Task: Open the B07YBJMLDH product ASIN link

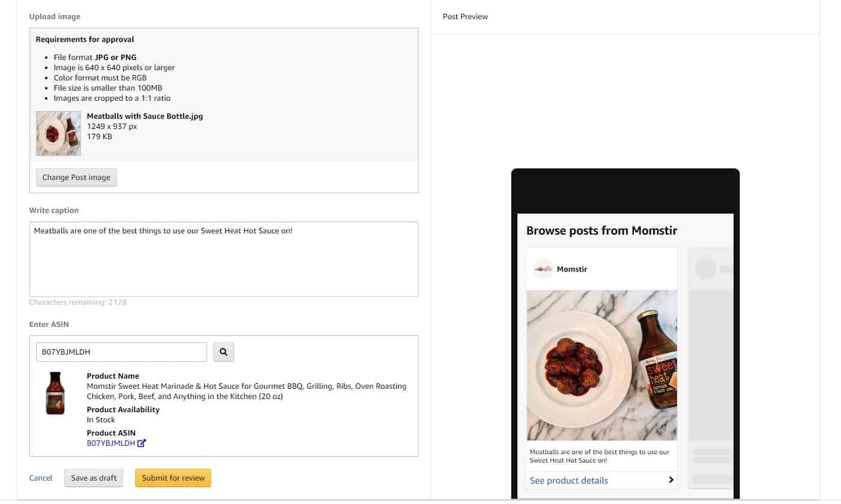Action: (x=111, y=443)
